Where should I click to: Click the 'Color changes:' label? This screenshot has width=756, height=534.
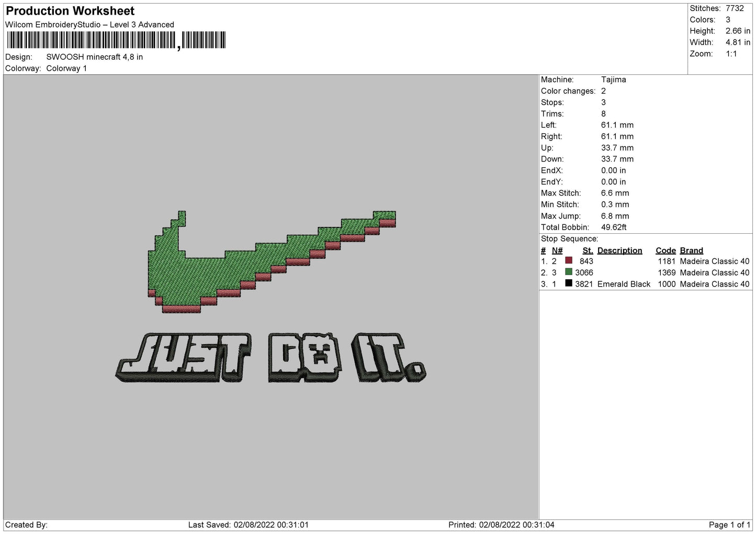click(568, 91)
